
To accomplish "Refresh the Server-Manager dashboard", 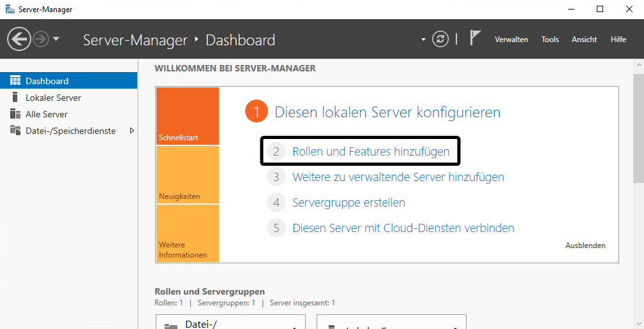I will 440,40.
